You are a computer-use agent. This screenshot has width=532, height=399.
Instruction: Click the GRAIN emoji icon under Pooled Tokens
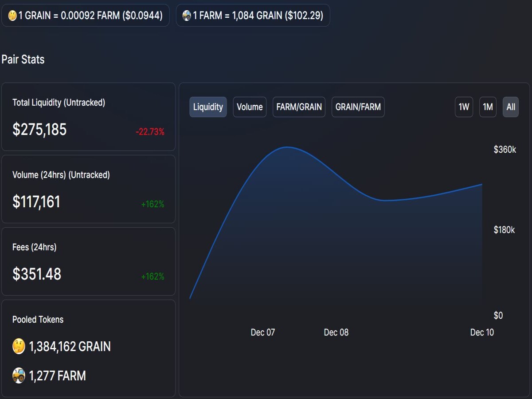pos(19,346)
